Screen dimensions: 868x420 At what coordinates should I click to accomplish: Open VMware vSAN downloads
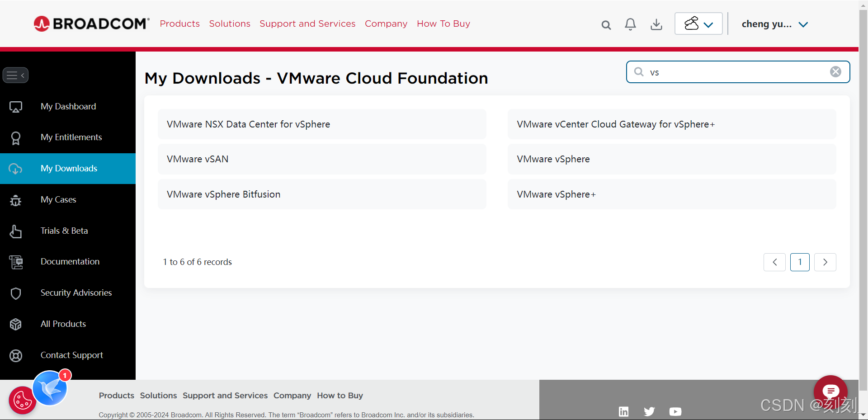point(322,159)
